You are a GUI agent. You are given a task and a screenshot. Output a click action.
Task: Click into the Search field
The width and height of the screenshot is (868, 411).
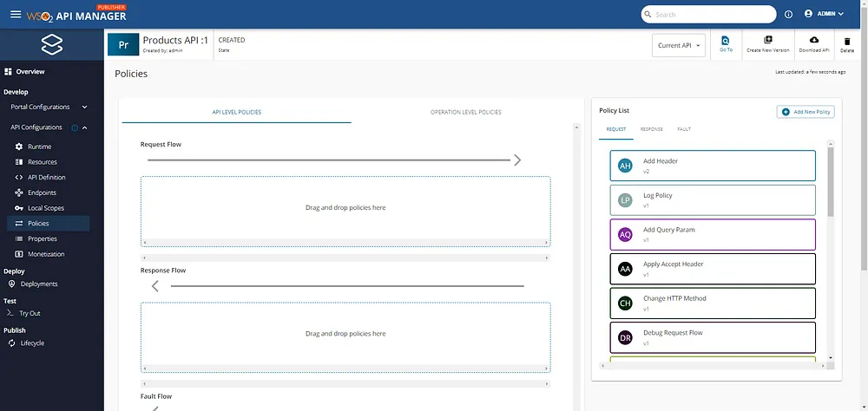click(x=708, y=15)
